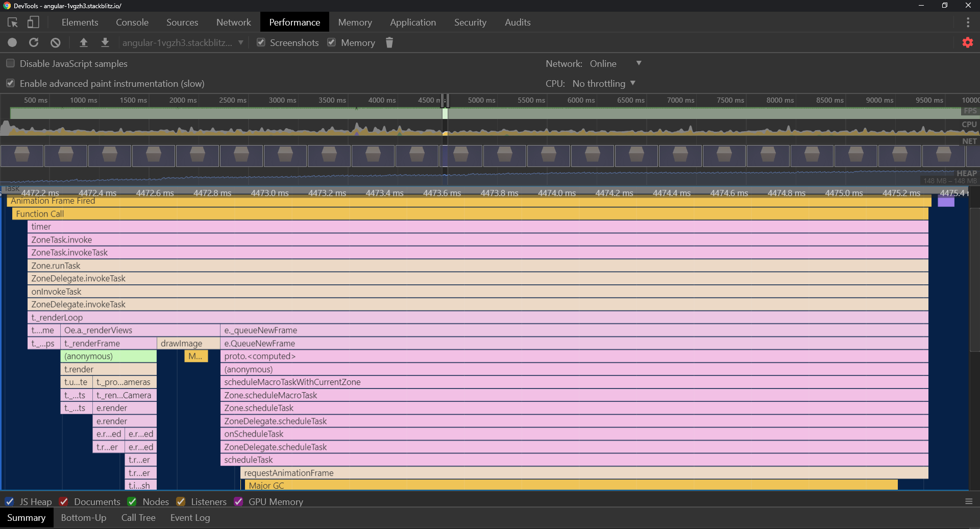
Task: Click the collect garbage trash icon
Action: 389,43
